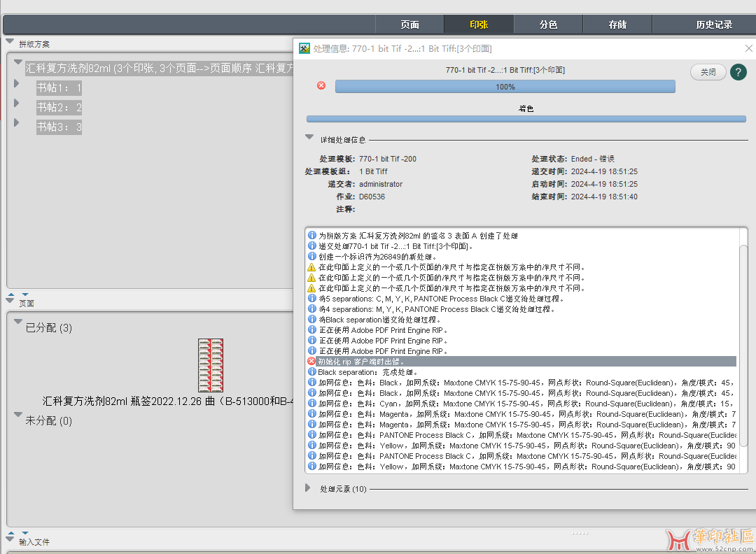Select the '创建一个标识符为26849的新处理' log row
The height and width of the screenshot is (554, 756).
[521, 256]
